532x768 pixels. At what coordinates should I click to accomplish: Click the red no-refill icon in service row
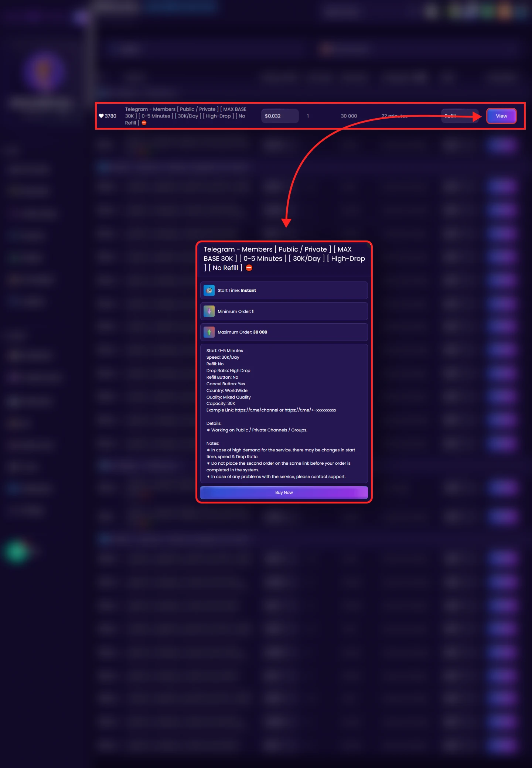tap(144, 123)
